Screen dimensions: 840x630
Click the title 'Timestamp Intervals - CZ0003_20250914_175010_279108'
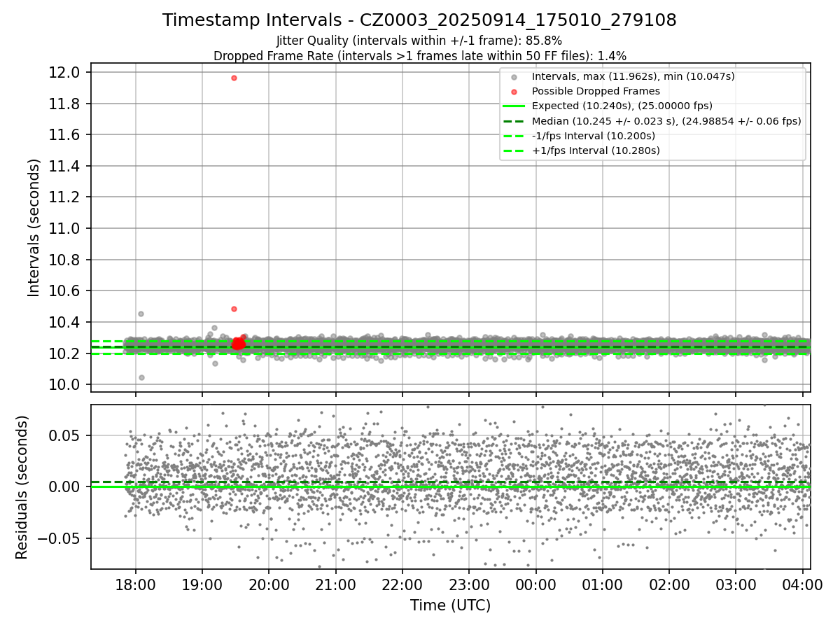[419, 20]
